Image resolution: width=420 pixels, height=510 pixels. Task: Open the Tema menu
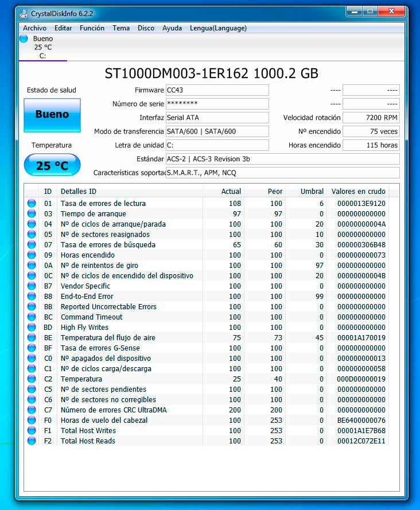point(121,28)
